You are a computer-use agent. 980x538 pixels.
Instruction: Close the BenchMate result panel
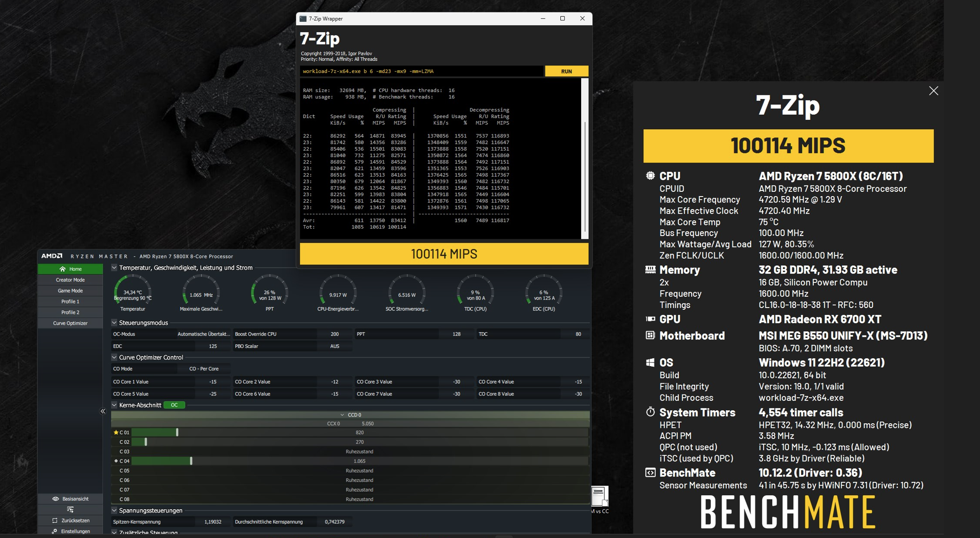click(933, 91)
